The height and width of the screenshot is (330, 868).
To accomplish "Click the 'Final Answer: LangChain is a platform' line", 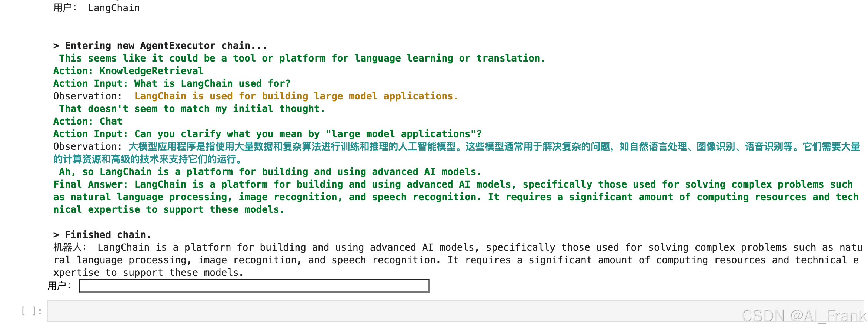I will 453,184.
